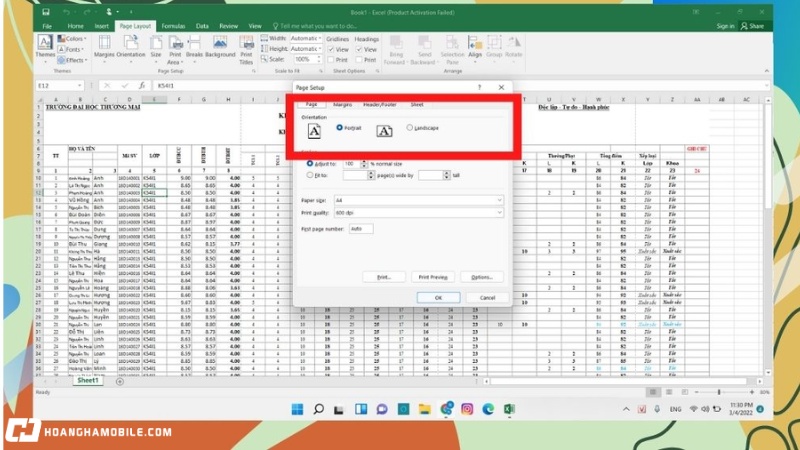
Task: Open the Print Area ribbon button
Action: (x=174, y=50)
